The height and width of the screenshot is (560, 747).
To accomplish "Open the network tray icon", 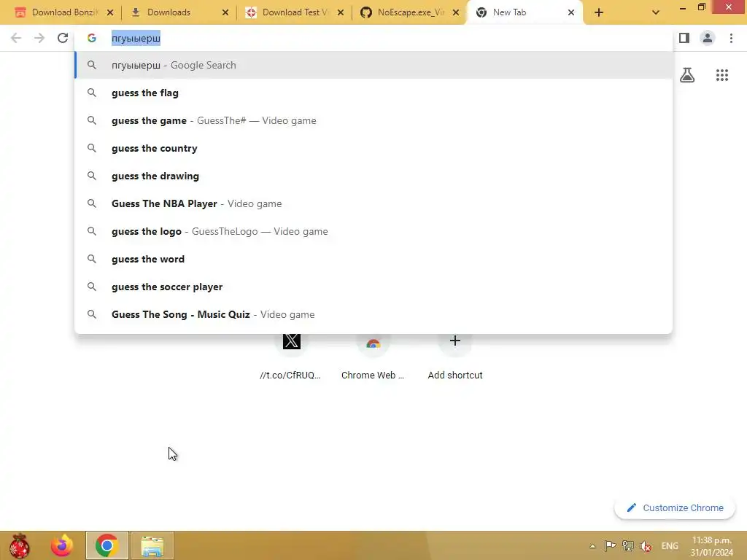I will coord(628,545).
